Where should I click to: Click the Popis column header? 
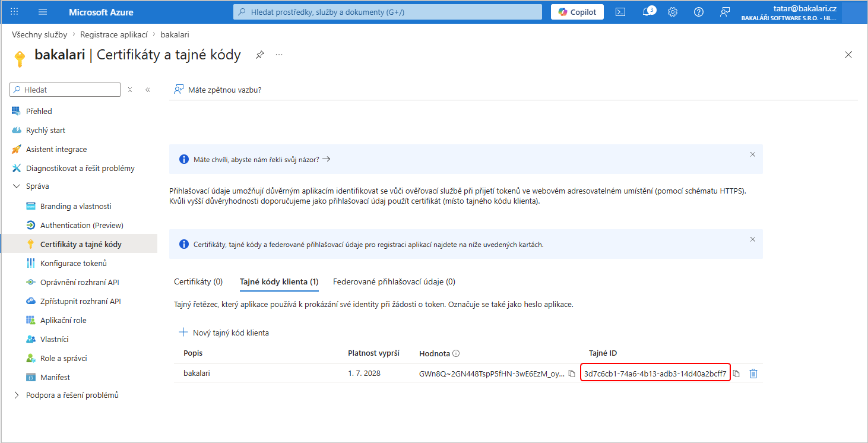click(x=193, y=353)
